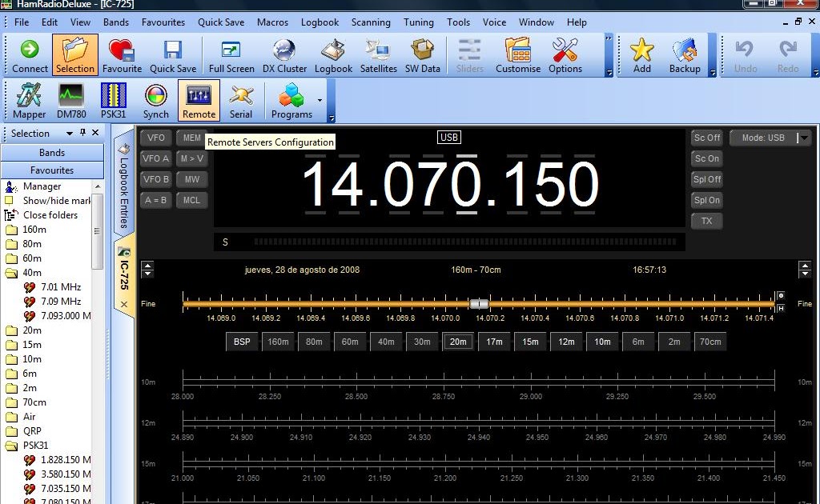Enable split operation with Spl On
Screen dimensions: 820x504
tap(705, 200)
